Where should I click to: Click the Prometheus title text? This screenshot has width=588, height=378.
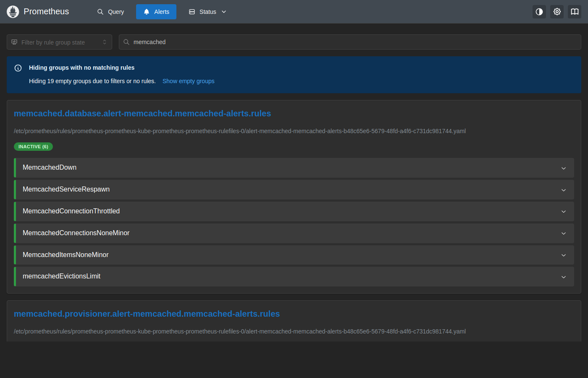[46, 12]
